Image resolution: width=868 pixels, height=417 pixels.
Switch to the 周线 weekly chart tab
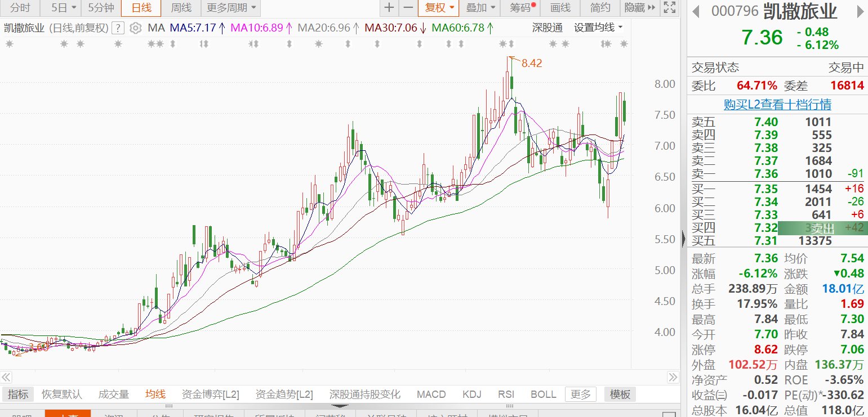[x=181, y=8]
